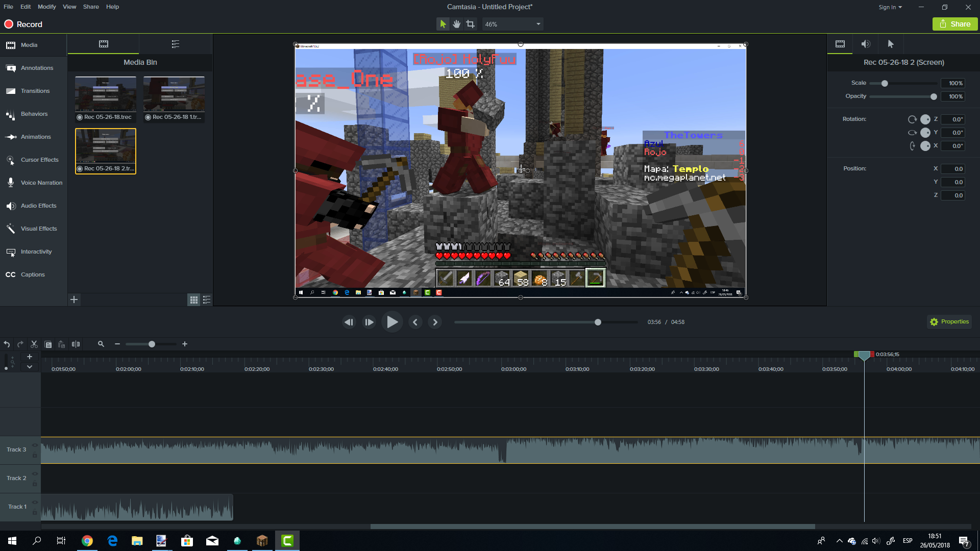Select the Pan hand tool
The height and width of the screenshot is (551, 980).
pos(456,24)
